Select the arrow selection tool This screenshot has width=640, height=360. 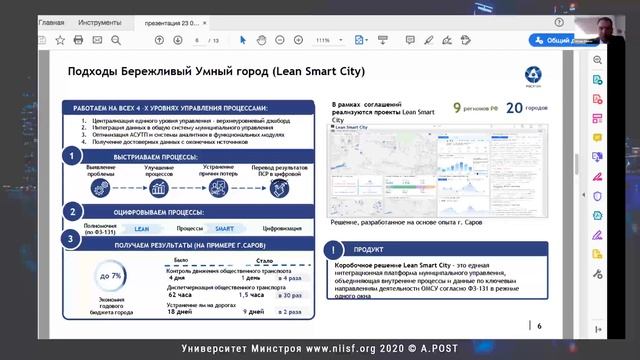243,40
